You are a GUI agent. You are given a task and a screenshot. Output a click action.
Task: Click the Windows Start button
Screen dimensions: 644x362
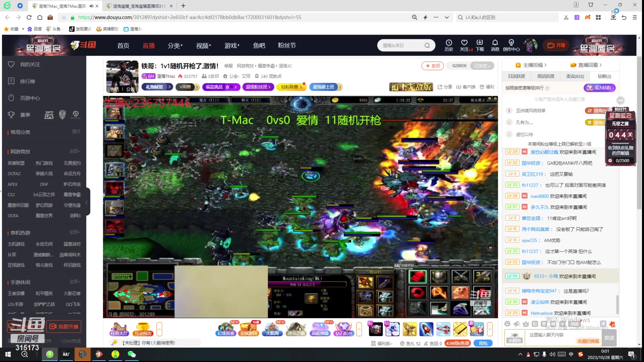pyautogui.click(x=8, y=354)
